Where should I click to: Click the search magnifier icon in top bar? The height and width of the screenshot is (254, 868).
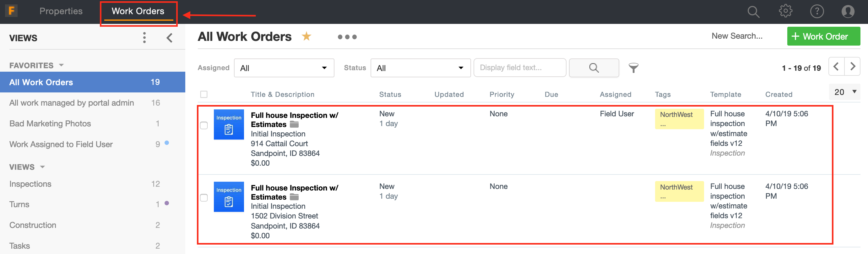[x=753, y=12]
